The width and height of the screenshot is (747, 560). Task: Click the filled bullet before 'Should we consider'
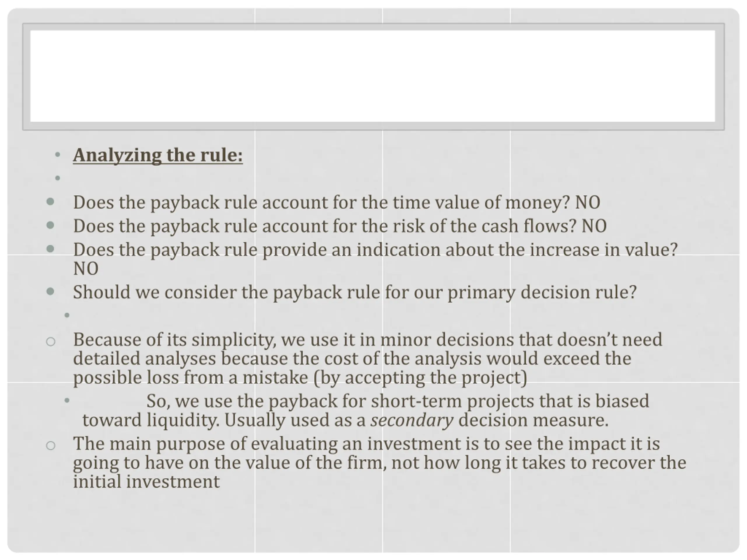(x=50, y=291)
